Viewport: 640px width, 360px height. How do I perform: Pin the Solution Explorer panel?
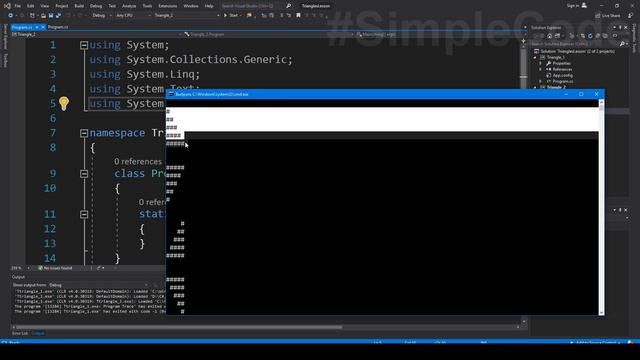[x=620, y=28]
